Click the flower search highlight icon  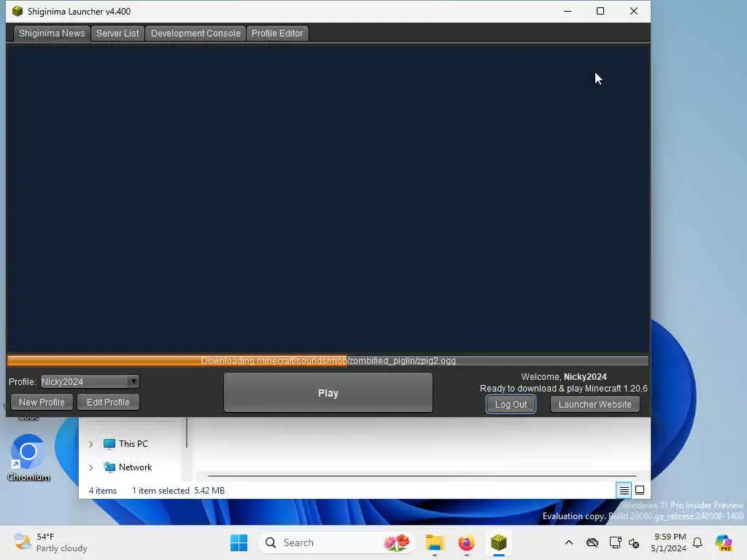click(397, 542)
